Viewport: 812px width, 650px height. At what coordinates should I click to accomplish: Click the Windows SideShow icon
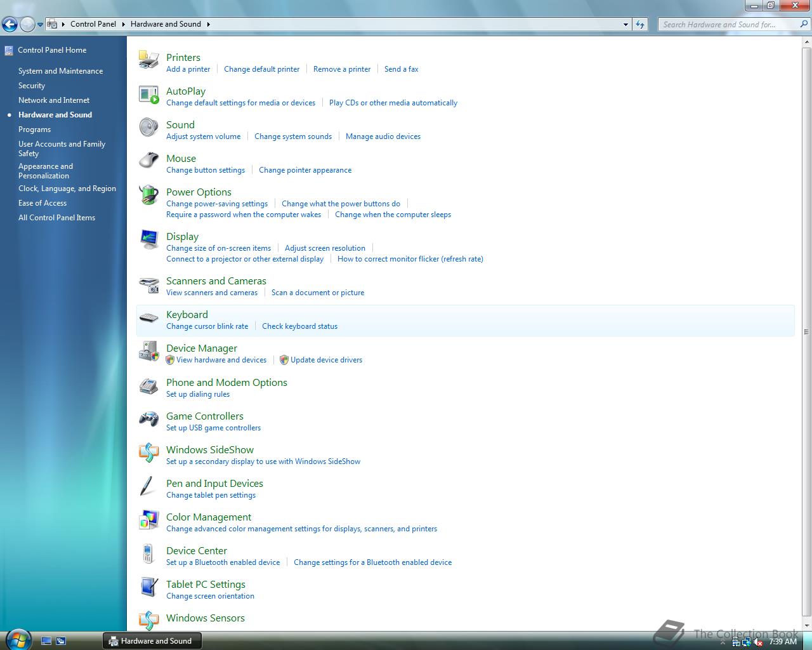[x=148, y=453]
